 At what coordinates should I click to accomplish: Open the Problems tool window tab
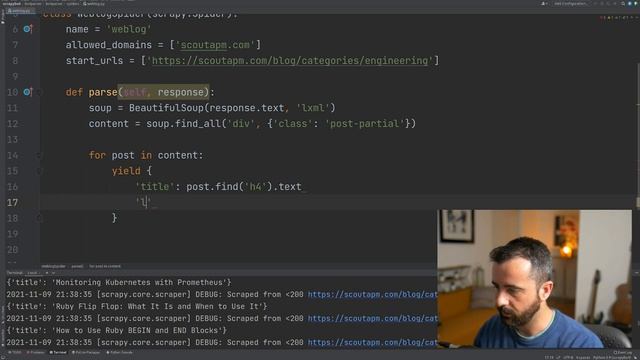tap(35, 352)
